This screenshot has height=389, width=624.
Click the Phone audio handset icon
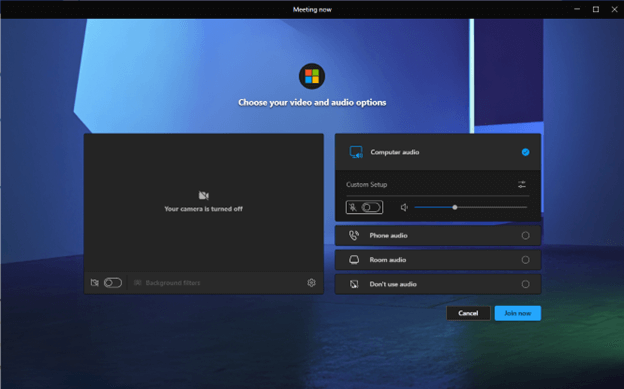354,236
